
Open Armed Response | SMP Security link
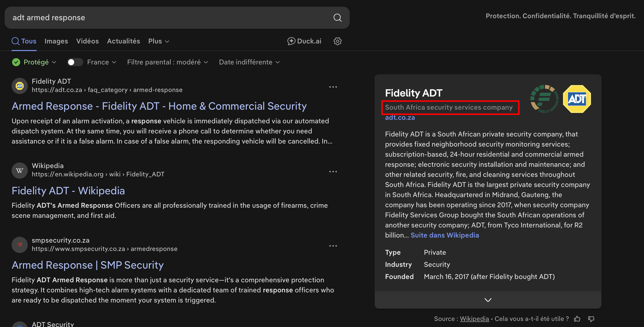88,265
